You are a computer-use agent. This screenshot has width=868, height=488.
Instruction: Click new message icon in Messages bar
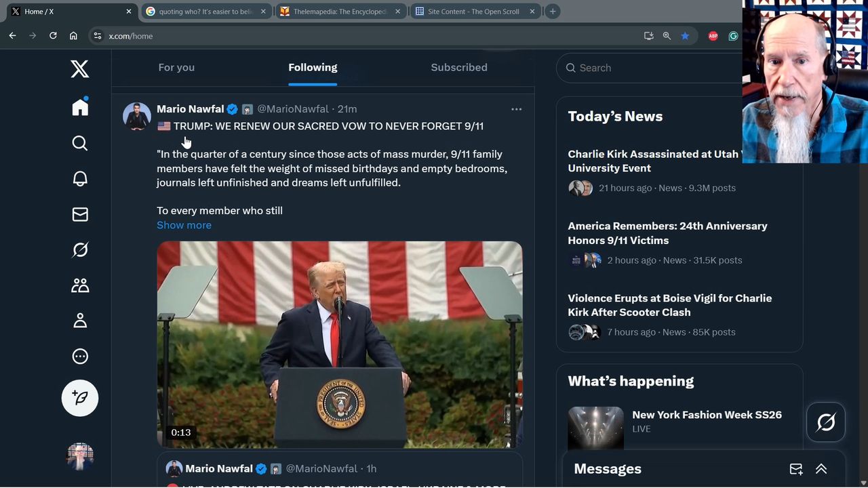click(x=796, y=469)
